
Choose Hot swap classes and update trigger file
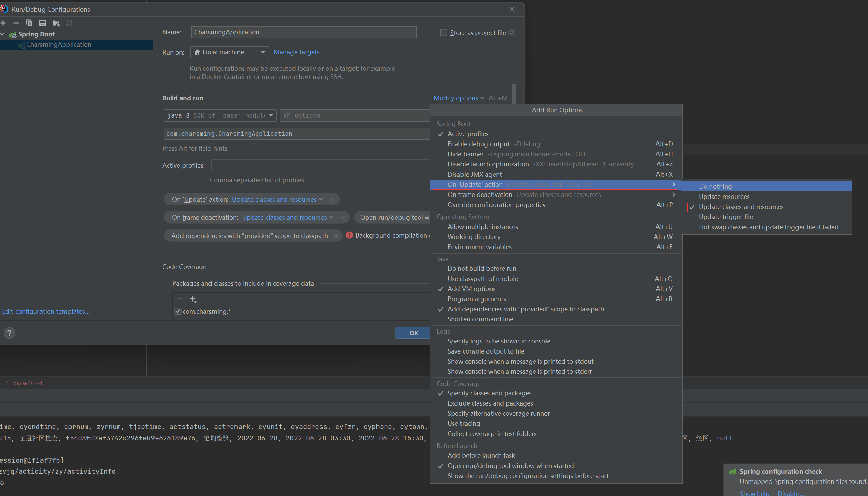click(767, 227)
